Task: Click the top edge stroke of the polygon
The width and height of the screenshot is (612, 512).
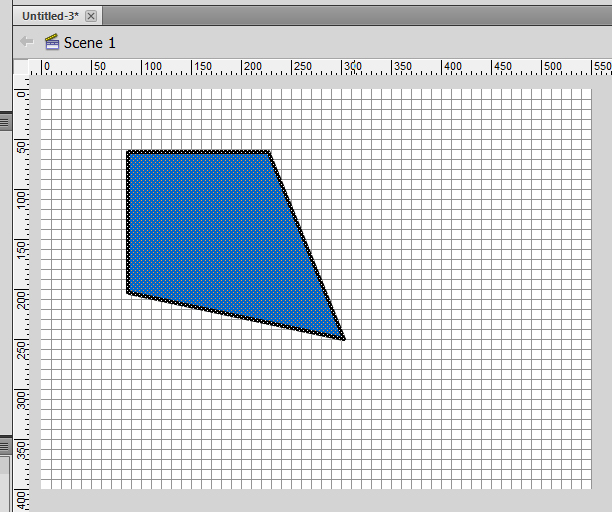Action: point(198,152)
